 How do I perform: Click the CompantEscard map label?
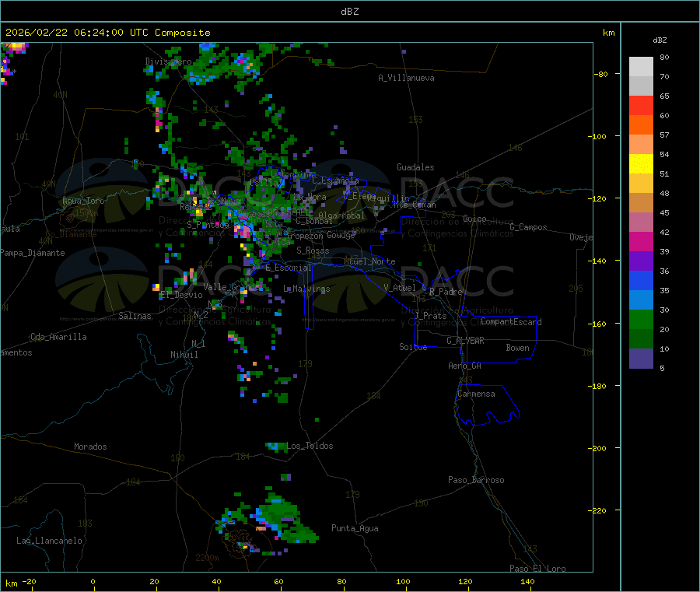(x=512, y=322)
